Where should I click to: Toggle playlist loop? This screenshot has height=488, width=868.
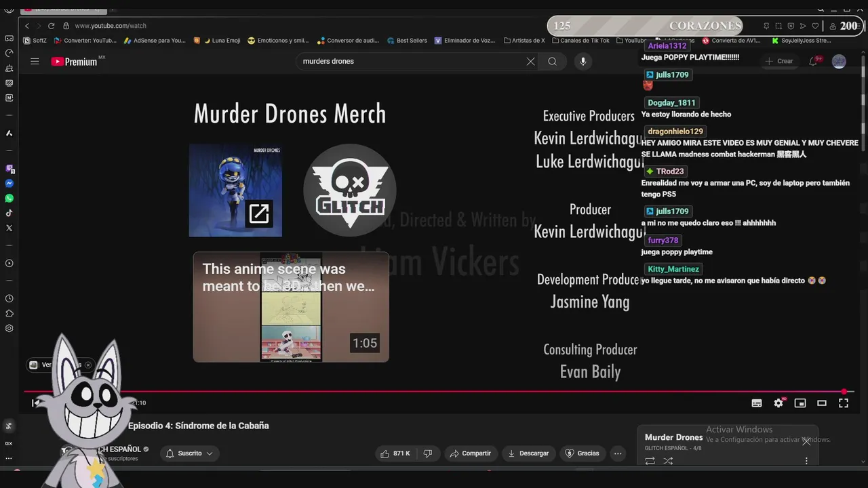pos(650,461)
